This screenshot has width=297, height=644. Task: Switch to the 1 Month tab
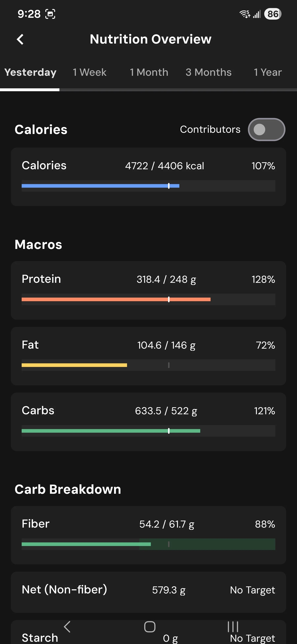coord(149,72)
